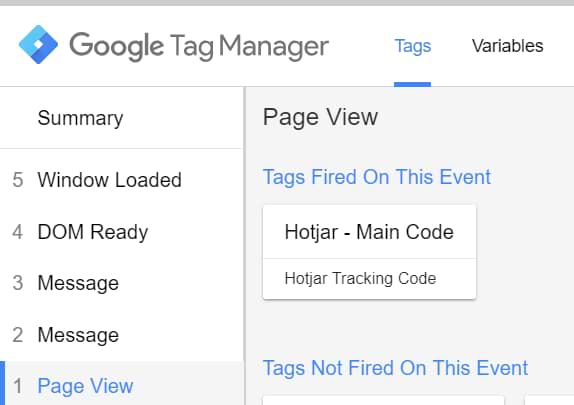574x405 pixels.
Task: Select the Window Loaded event
Action: [122, 180]
